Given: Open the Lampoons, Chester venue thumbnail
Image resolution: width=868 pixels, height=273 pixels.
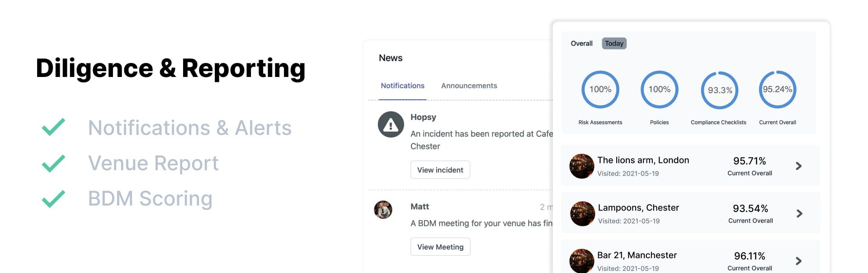Looking at the screenshot, I should click(582, 214).
